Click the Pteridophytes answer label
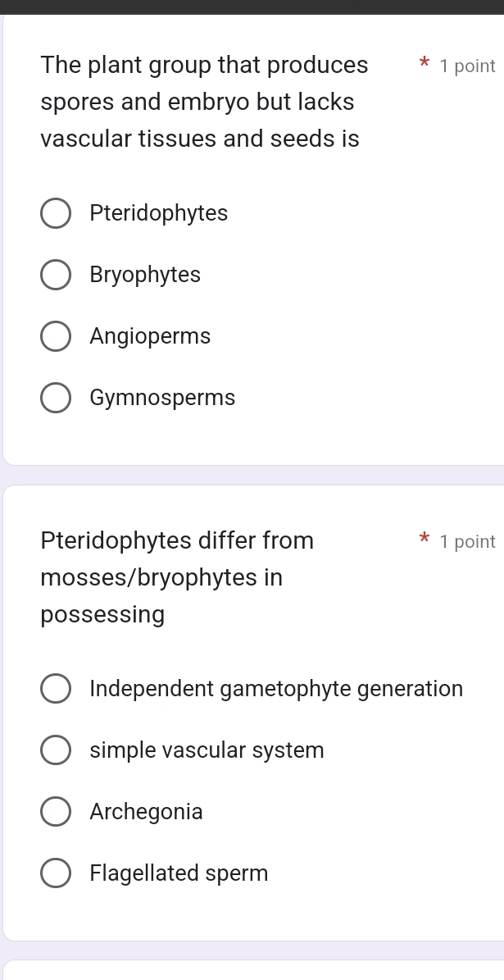This screenshot has height=980, width=504. [159, 213]
